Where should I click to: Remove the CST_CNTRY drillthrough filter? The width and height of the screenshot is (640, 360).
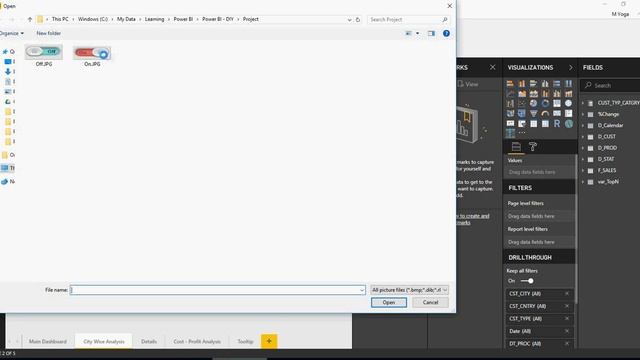pos(567,306)
